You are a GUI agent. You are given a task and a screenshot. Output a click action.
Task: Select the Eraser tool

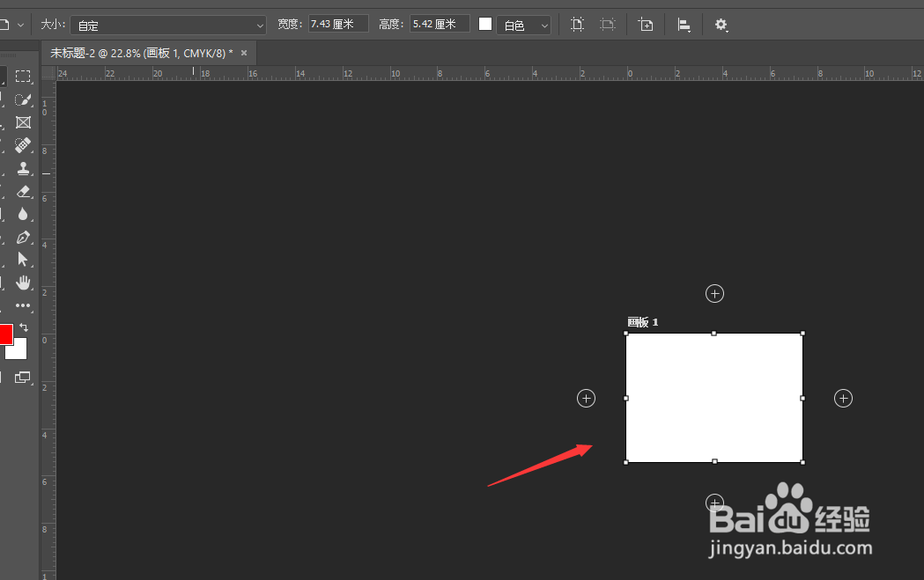tap(23, 191)
